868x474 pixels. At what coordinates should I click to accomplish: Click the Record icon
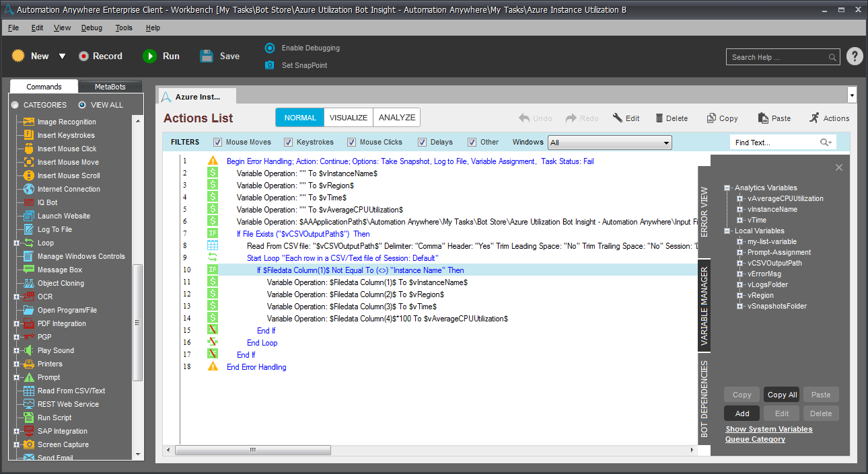(83, 56)
